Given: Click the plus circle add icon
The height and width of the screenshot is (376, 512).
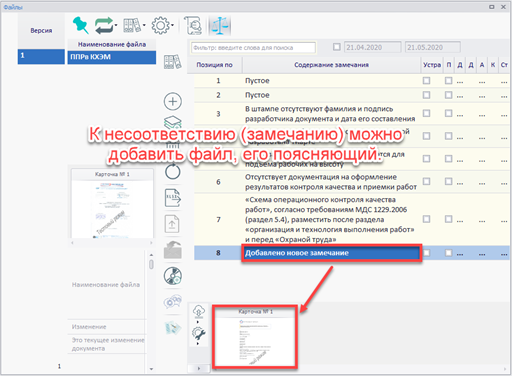Looking at the screenshot, I should [173, 101].
